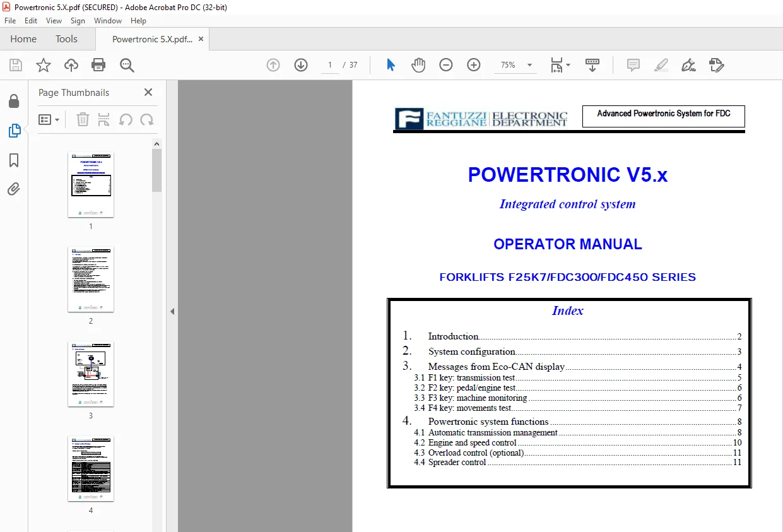Zoom in with the plus icon
This screenshot has width=783, height=532.
coord(474,65)
